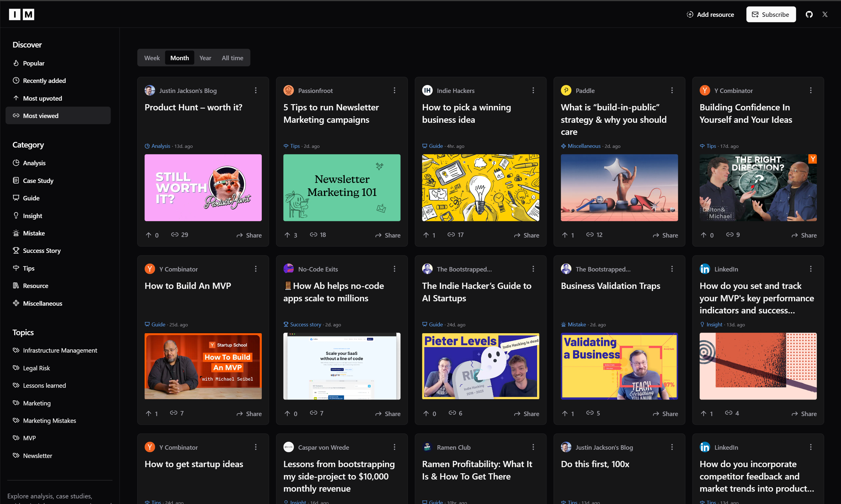This screenshot has height=504, width=841.
Task: Click Justin Jackson's Blog avatar on Product Hunt card
Action: (x=150, y=90)
